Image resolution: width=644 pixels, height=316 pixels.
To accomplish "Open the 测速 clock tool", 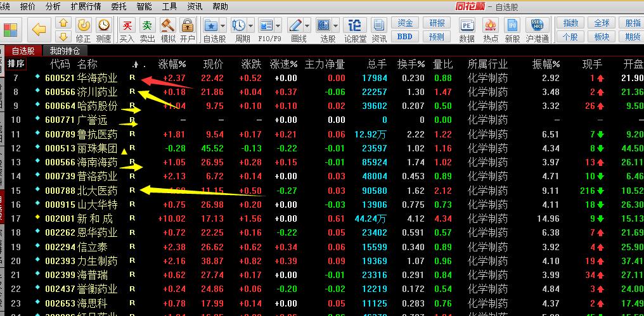I will tap(103, 30).
